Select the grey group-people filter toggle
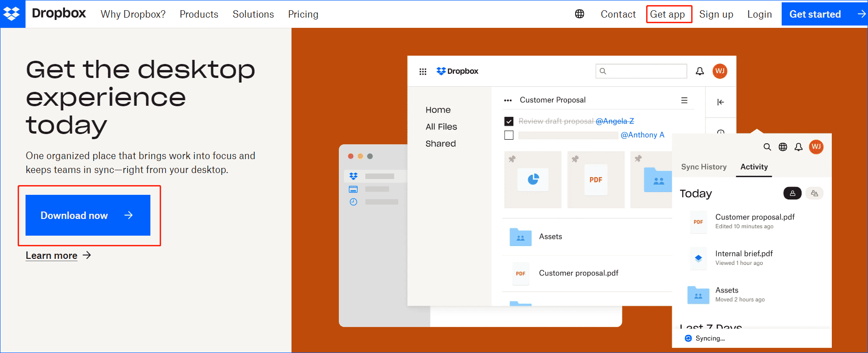Image resolution: width=868 pixels, height=353 pixels. coord(814,193)
